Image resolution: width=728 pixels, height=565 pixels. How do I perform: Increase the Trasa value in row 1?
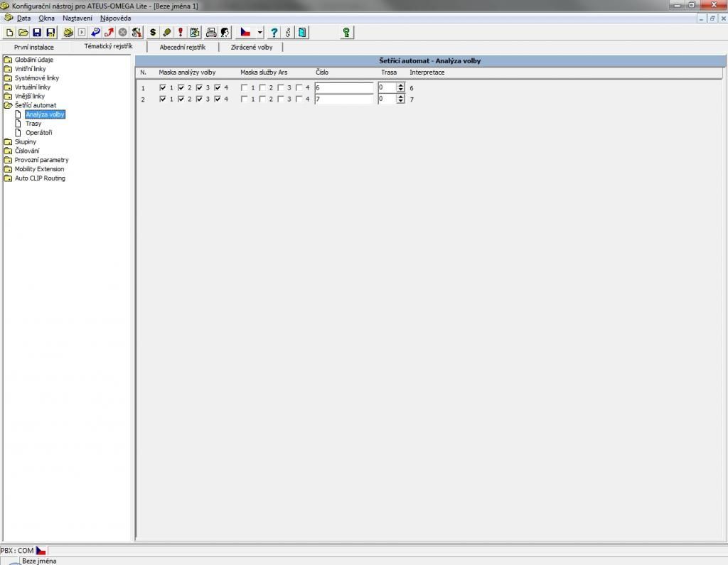pyautogui.click(x=401, y=85)
